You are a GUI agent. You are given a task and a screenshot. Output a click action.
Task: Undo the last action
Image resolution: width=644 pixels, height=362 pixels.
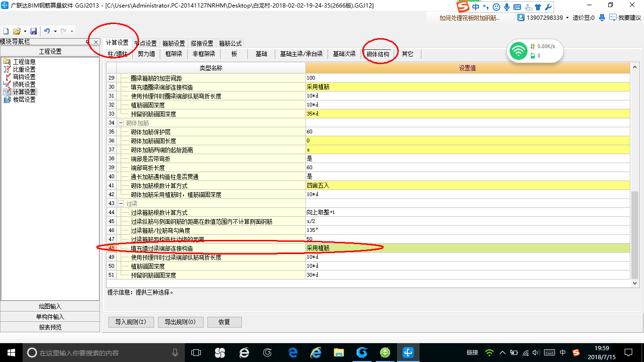click(47, 31)
